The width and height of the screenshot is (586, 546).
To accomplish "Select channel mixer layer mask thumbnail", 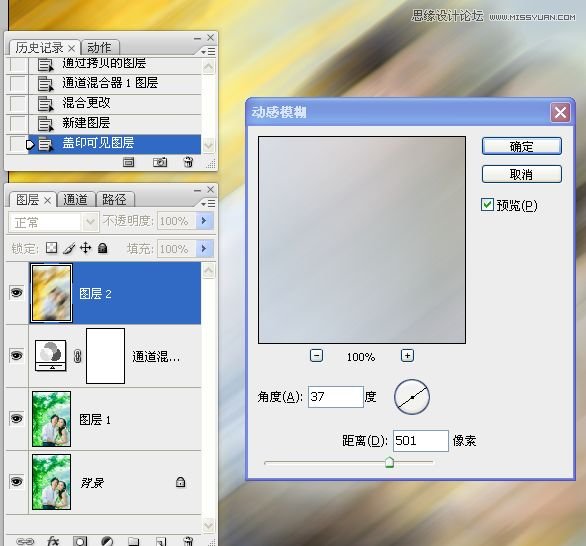I will [x=105, y=356].
